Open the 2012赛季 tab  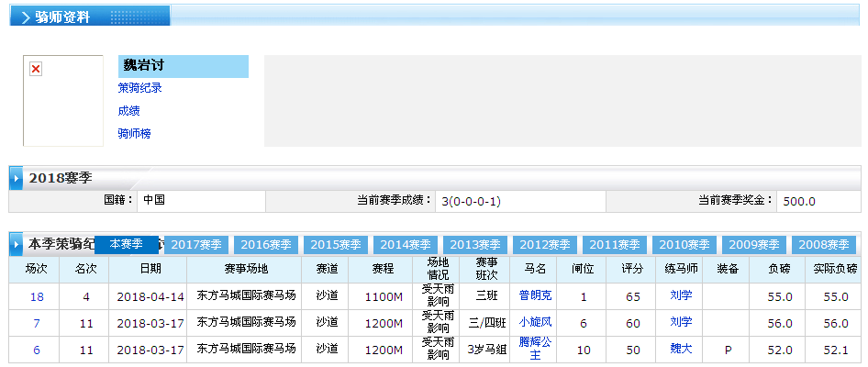coord(546,245)
